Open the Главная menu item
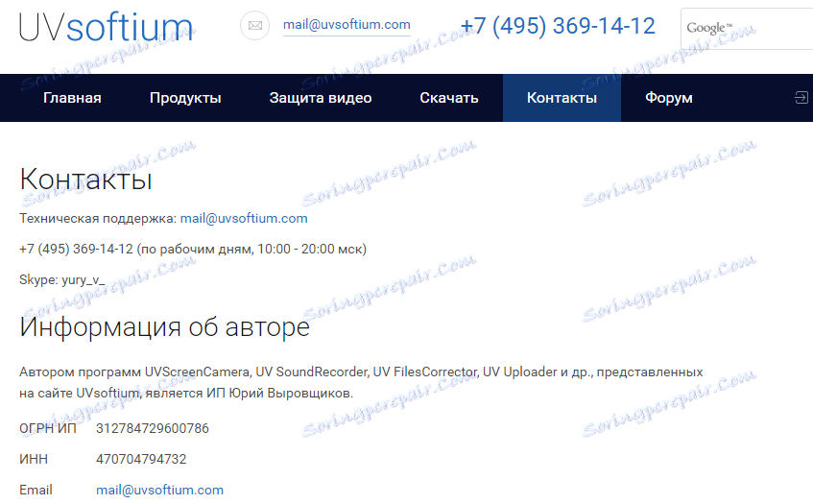 72,98
